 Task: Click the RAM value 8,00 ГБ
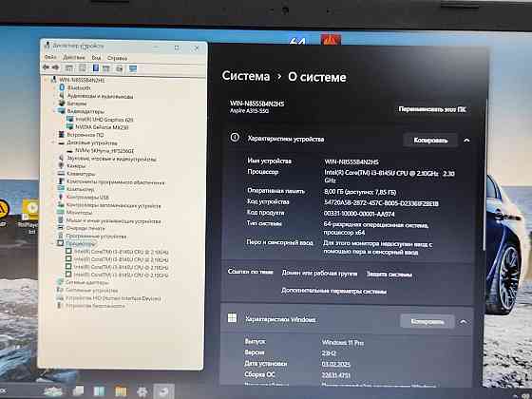point(360,192)
